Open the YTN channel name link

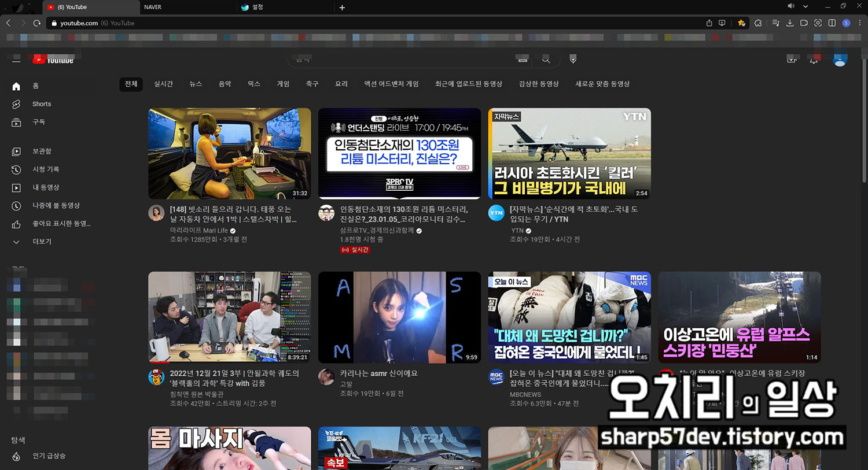click(517, 230)
